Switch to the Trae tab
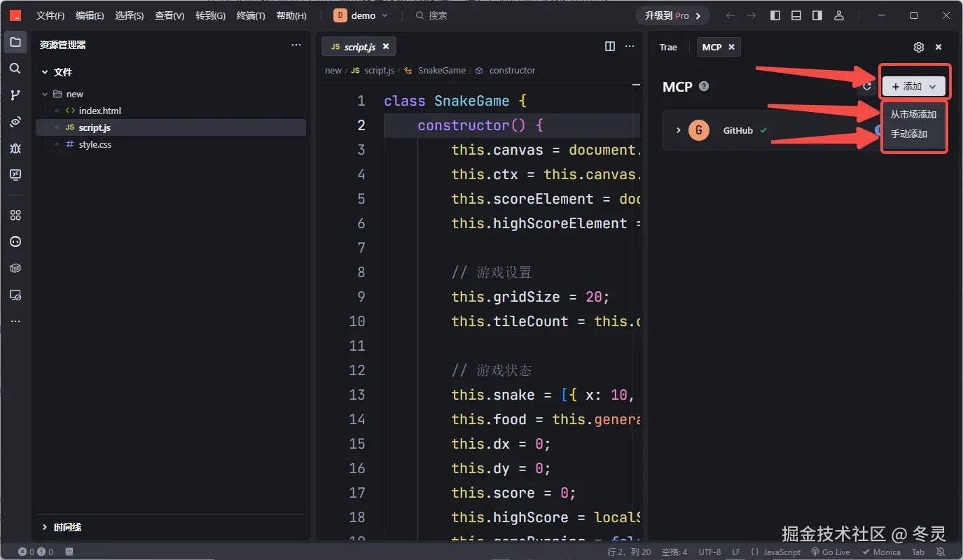This screenshot has width=963, height=560. pos(668,47)
